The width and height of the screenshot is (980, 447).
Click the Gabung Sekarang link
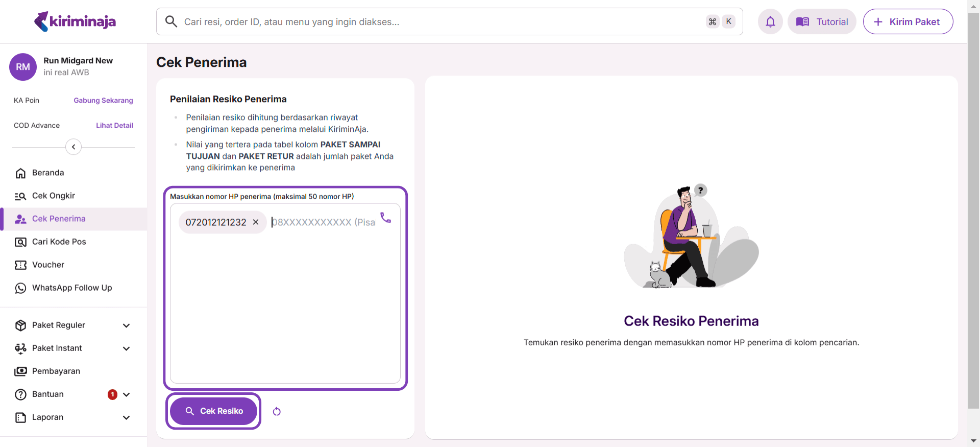pyautogui.click(x=103, y=100)
